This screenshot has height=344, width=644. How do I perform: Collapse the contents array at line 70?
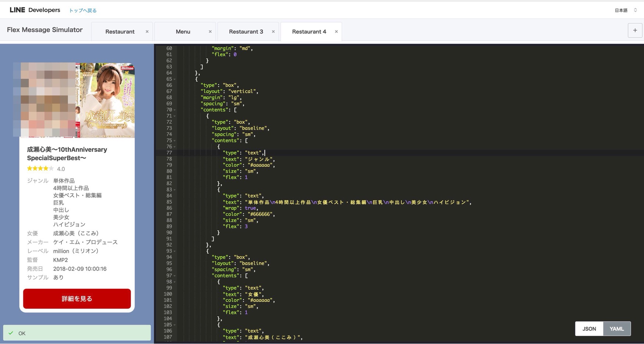click(x=174, y=110)
